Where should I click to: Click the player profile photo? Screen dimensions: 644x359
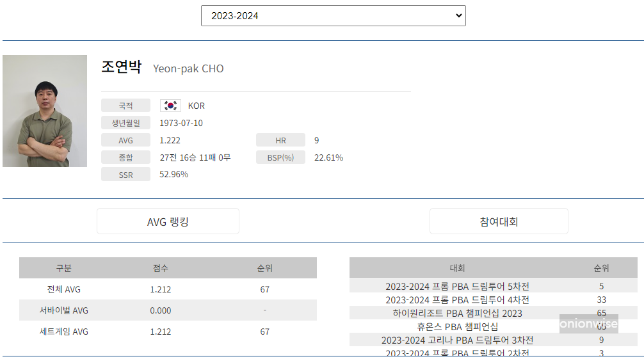[45, 111]
